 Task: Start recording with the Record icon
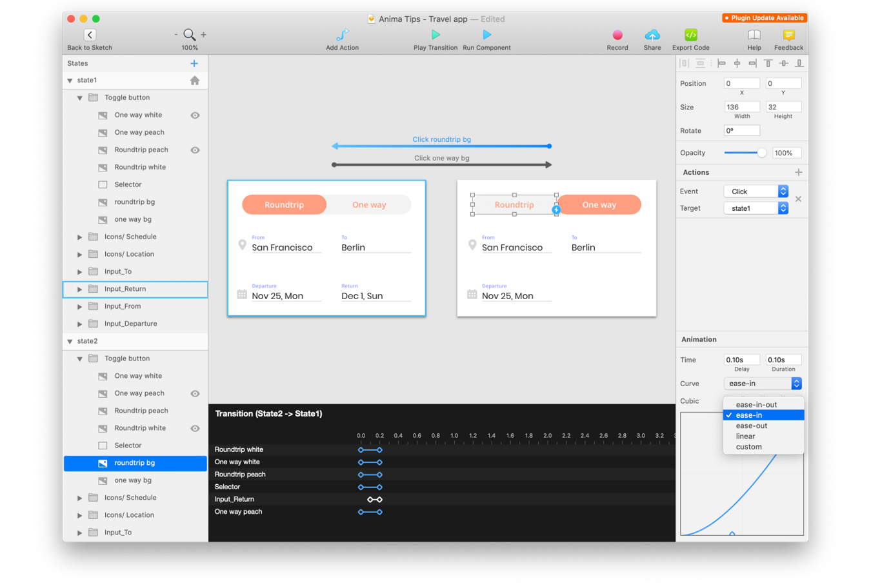pos(617,35)
